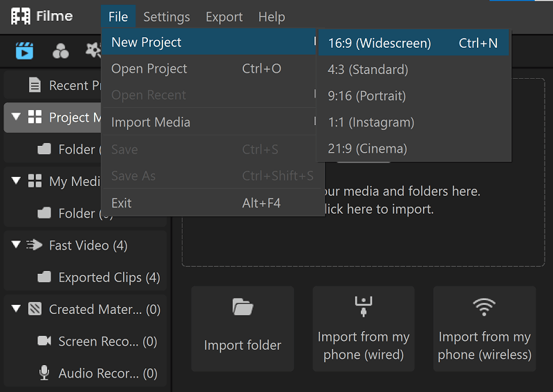Select the Folder row under Project Media

53,149
